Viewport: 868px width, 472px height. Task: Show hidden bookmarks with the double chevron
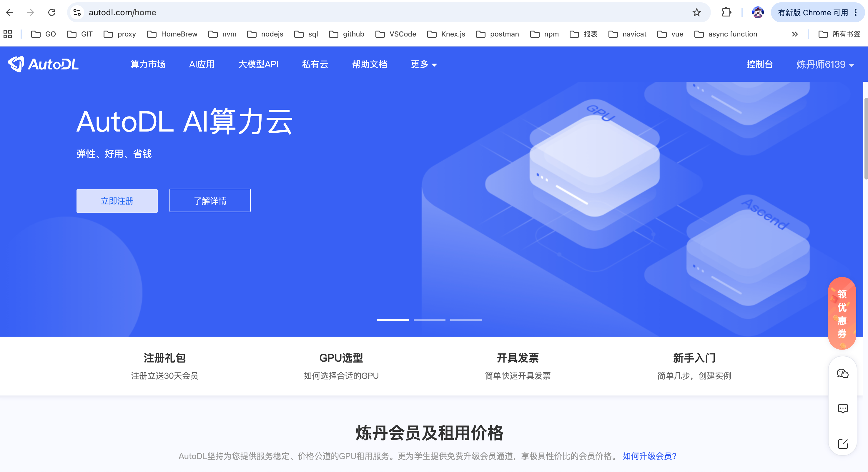(795, 34)
